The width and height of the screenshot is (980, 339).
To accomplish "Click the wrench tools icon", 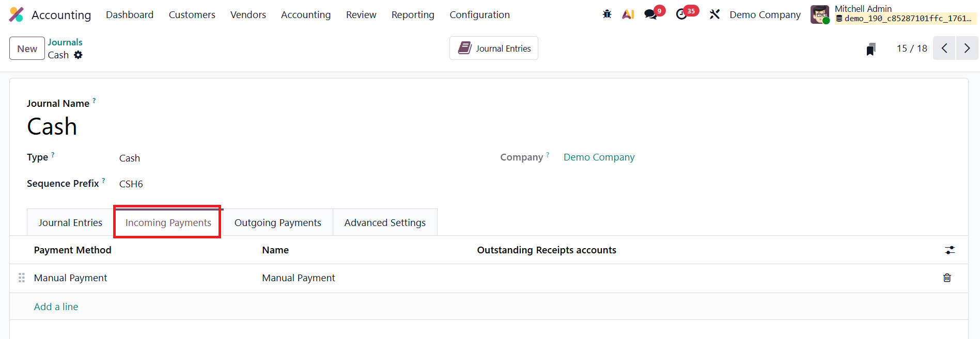I will [714, 14].
